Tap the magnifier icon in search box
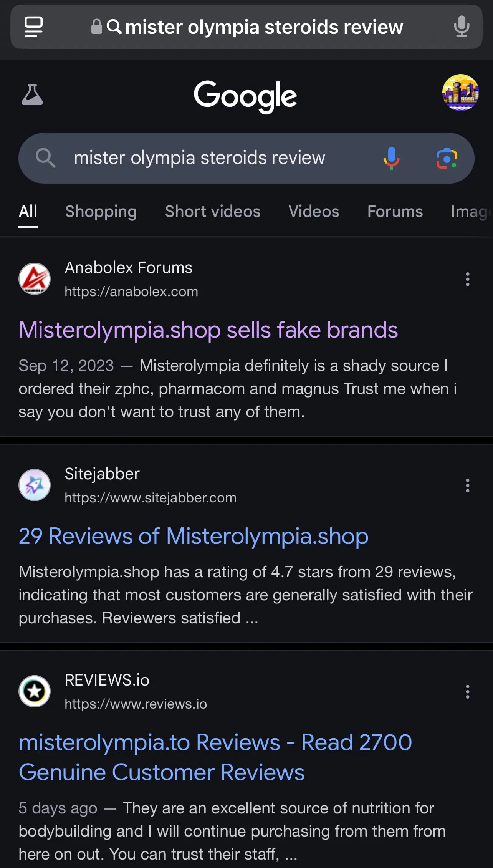The height and width of the screenshot is (868, 493). (45, 158)
